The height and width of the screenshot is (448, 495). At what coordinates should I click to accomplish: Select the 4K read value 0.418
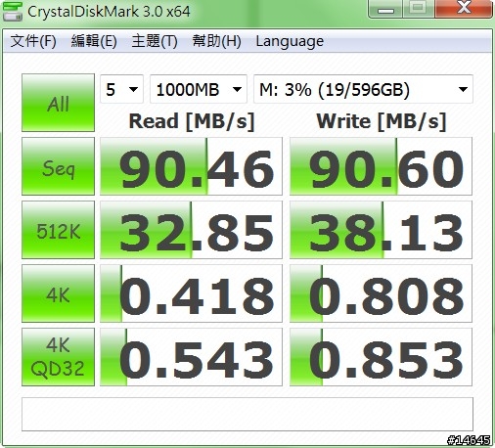tap(191, 293)
